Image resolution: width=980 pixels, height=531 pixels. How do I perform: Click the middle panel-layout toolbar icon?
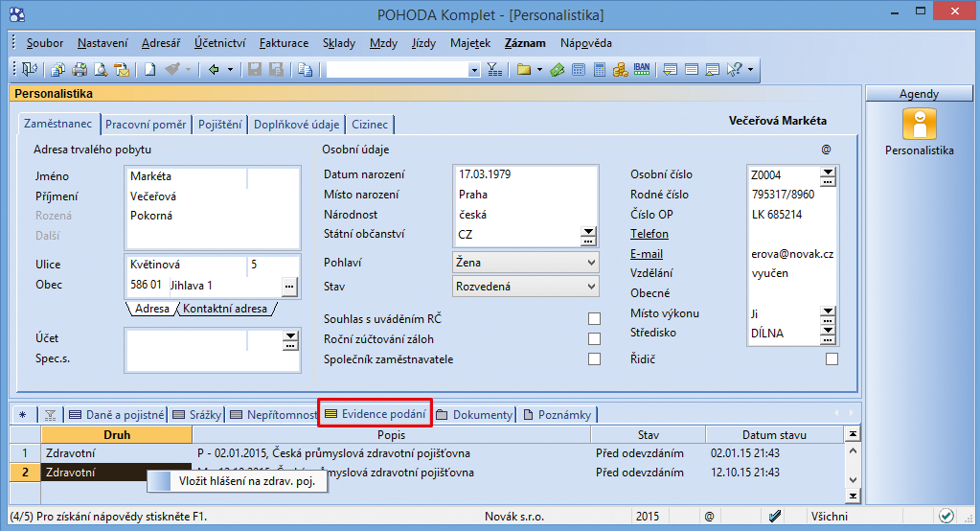(x=692, y=69)
